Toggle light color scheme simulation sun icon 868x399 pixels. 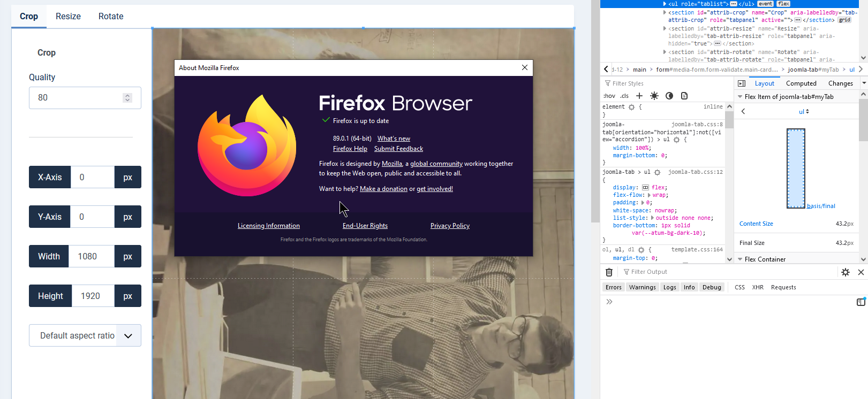coord(654,96)
